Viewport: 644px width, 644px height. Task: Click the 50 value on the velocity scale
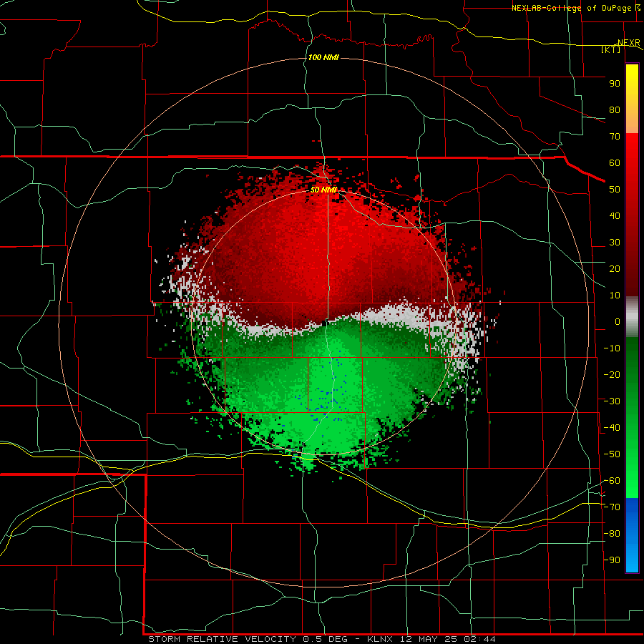click(x=615, y=190)
